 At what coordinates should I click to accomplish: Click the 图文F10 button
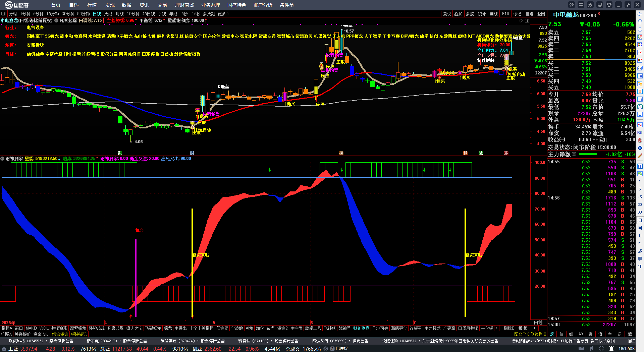tap(522, 334)
